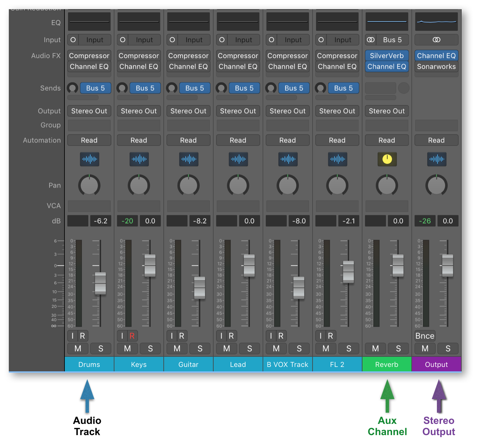This screenshot has width=480, height=448.
Task: Click the volume fader on the FL 2 channel
Action: tap(348, 272)
